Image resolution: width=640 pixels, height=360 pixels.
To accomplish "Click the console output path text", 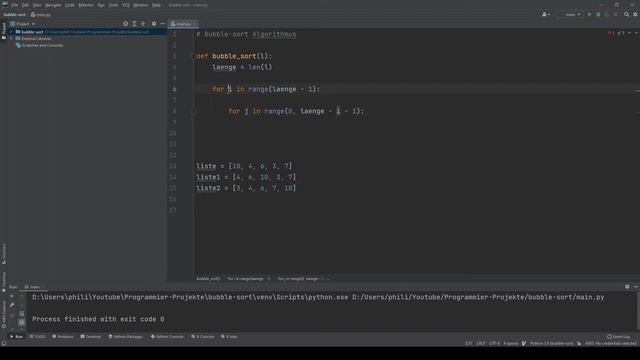I will click(318, 297).
